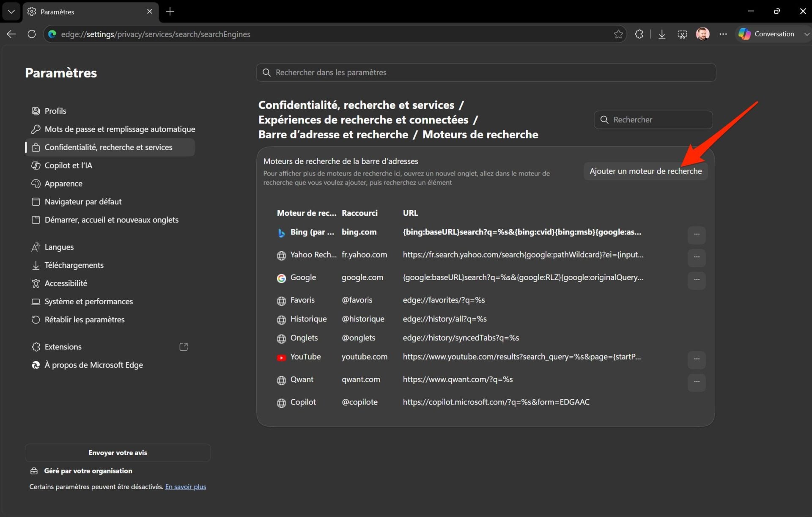
Task: Open the screenshot capture toolbar icon
Action: click(x=682, y=34)
